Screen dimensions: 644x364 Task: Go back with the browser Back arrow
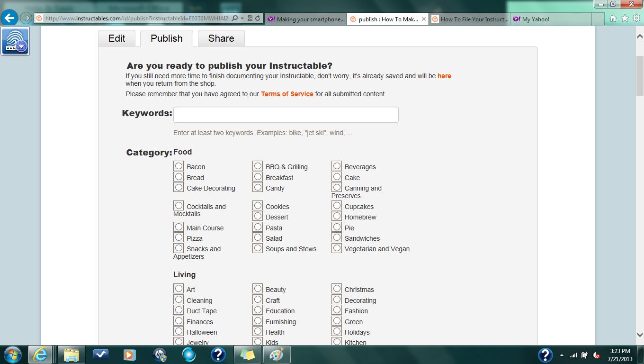9,18
